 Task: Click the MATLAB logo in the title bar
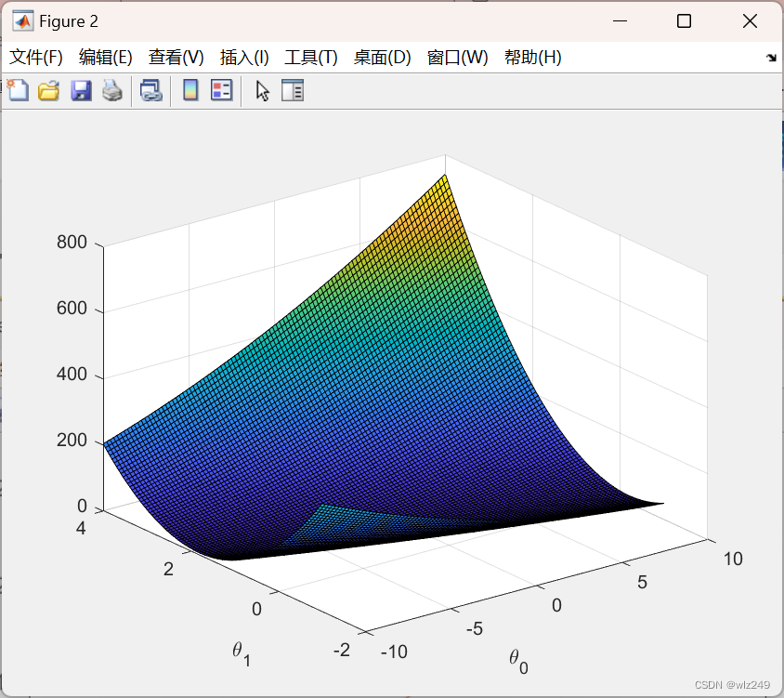click(23, 21)
